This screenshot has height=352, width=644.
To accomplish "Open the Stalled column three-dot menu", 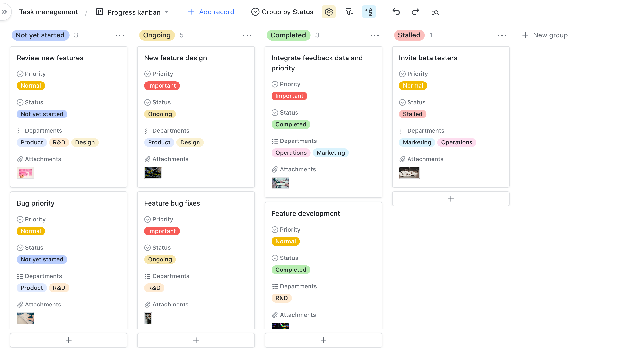I will coord(502,35).
